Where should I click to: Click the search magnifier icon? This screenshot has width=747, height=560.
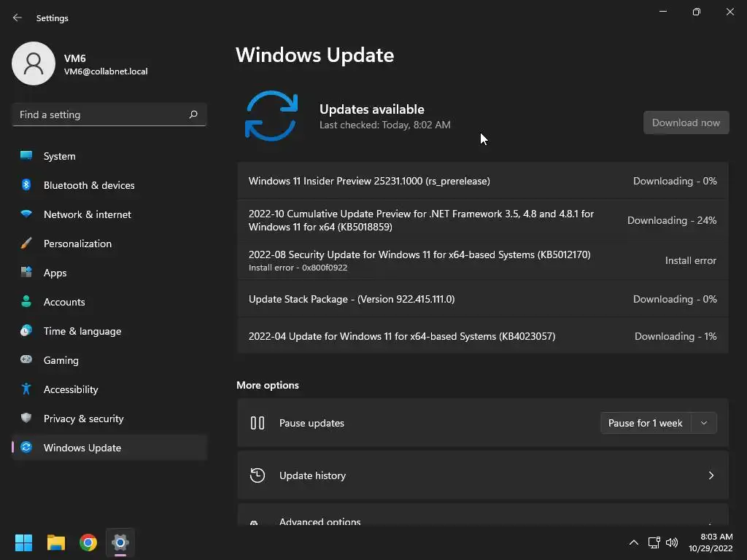[193, 114]
